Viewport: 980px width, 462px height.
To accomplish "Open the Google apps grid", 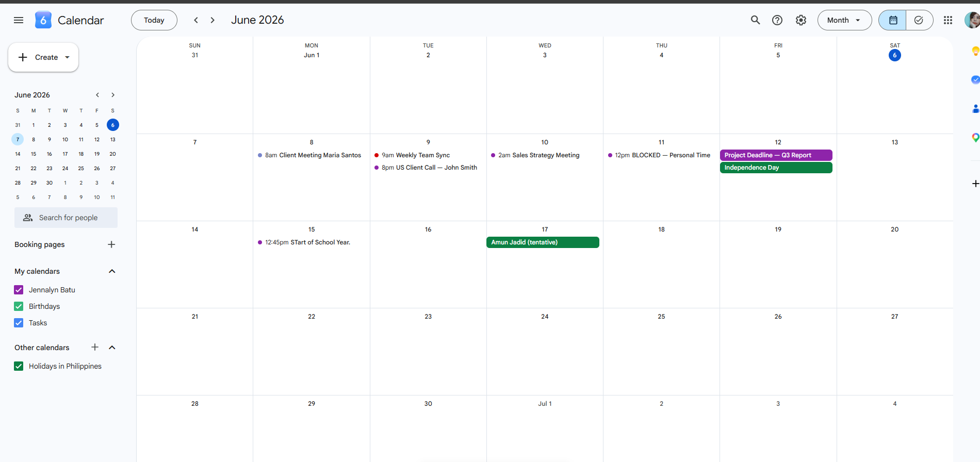I will click(948, 20).
